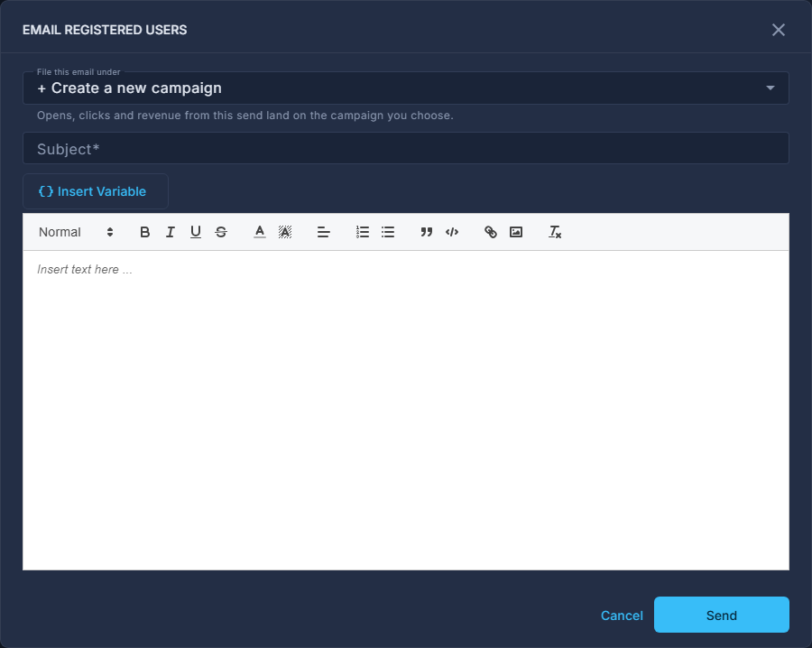Click the Insert Variable button

pyautogui.click(x=96, y=191)
